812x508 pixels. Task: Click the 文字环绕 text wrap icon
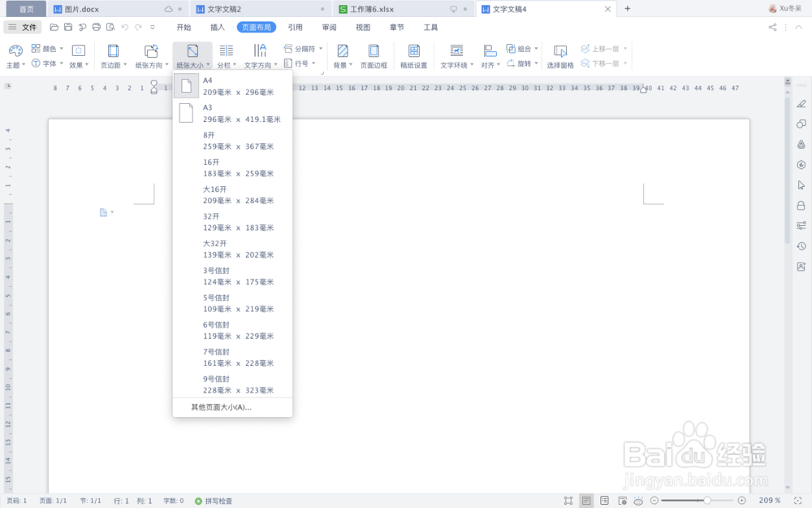click(x=456, y=50)
